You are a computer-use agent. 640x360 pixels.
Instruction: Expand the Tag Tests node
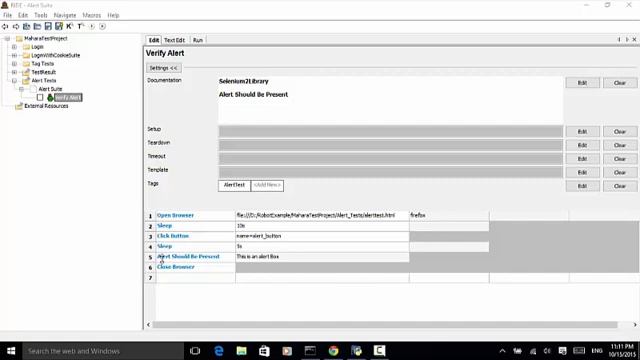[x=14, y=64]
